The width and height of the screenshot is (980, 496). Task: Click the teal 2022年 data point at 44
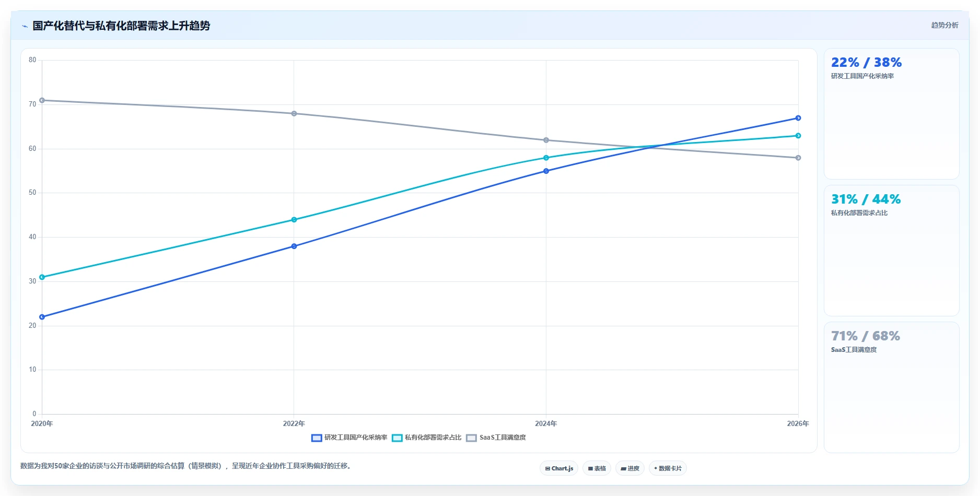click(294, 220)
